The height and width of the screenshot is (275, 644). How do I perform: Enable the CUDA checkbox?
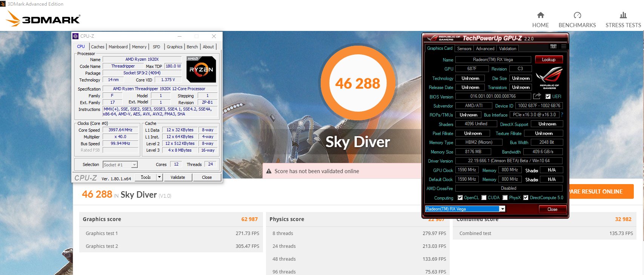484,198
